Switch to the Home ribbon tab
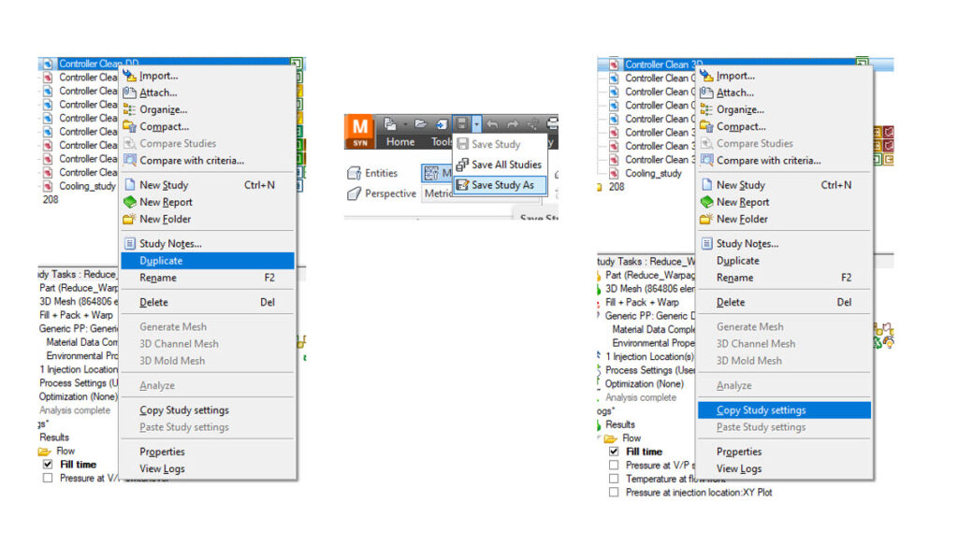The height and width of the screenshot is (560, 958). 400,142
